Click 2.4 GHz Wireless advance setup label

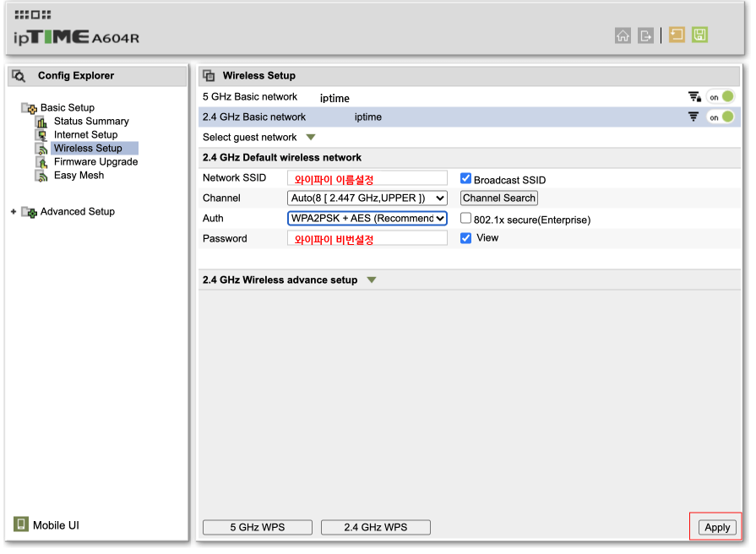pos(280,280)
